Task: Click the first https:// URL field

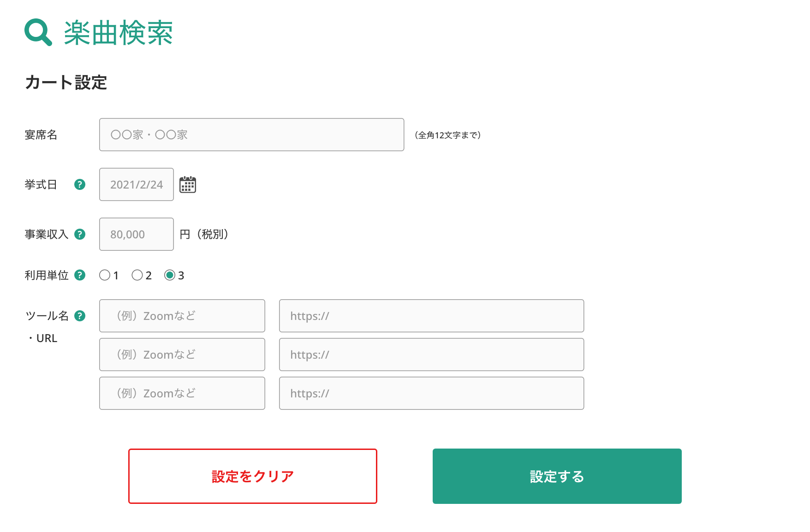Action: [431, 316]
